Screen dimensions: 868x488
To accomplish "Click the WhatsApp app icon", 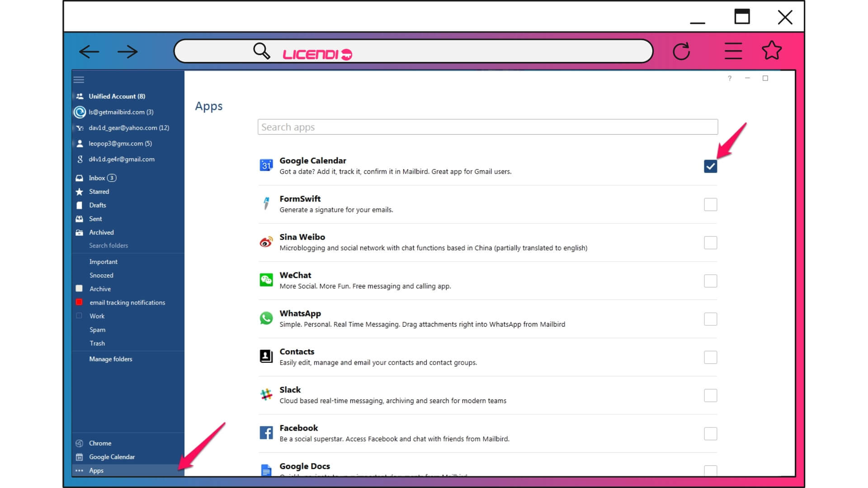I will 266,318.
